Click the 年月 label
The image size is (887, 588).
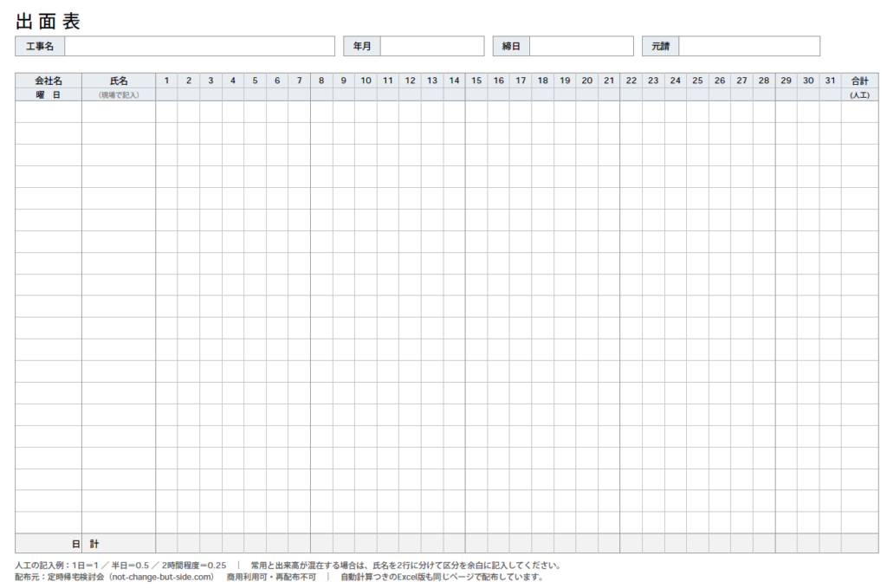point(362,47)
